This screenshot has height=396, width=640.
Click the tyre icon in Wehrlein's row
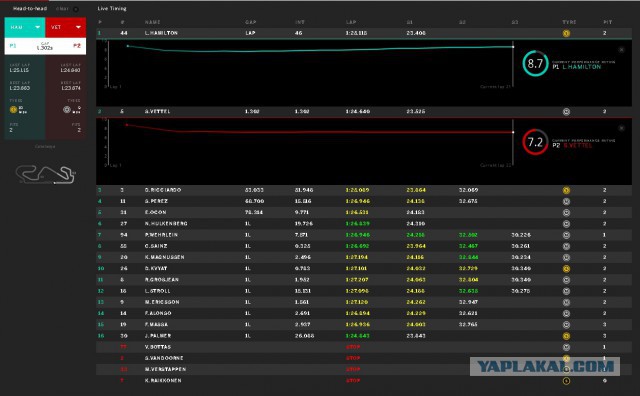(566, 235)
